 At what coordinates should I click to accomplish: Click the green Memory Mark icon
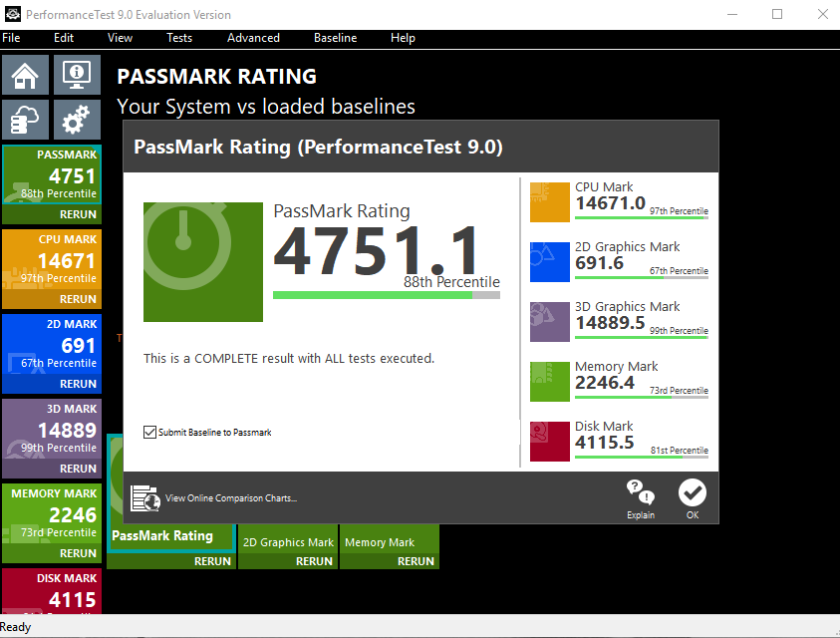click(x=550, y=382)
